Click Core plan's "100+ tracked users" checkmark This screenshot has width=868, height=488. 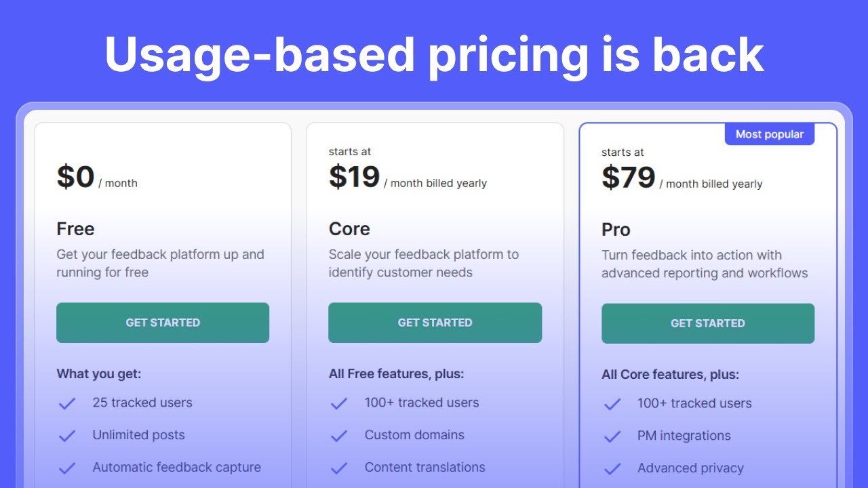pos(339,403)
